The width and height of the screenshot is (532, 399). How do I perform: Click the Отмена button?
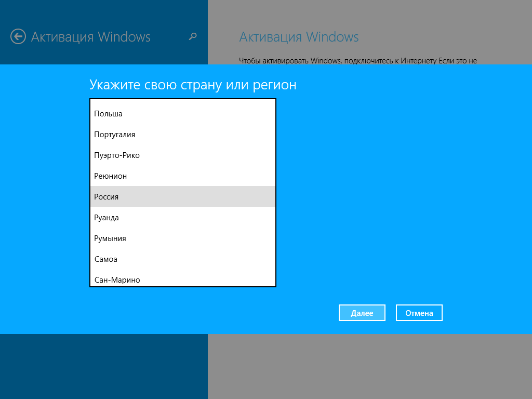point(419,313)
